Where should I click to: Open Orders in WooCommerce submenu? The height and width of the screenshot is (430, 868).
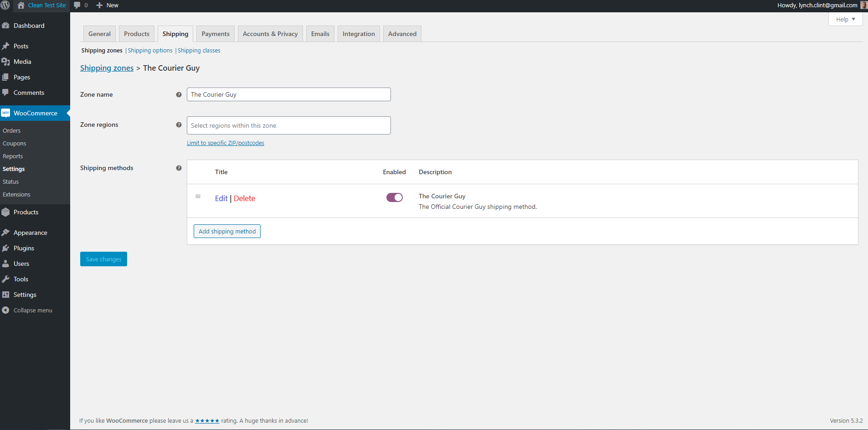coord(12,130)
